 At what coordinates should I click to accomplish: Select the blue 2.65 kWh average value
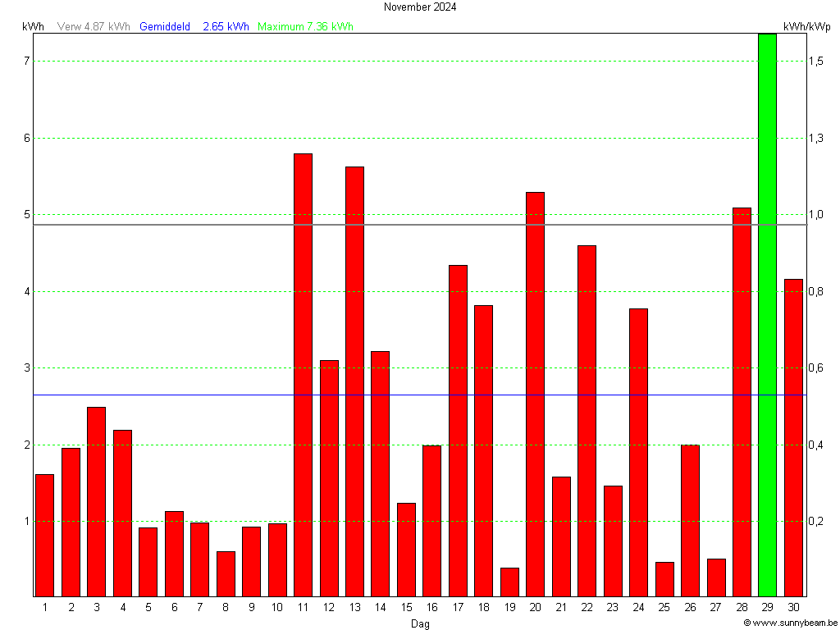pyautogui.click(x=226, y=26)
